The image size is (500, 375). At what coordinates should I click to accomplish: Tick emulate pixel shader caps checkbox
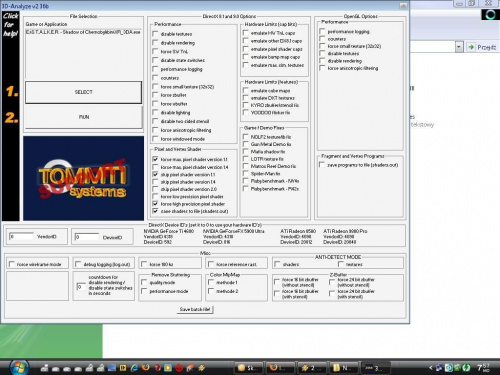pyautogui.click(x=246, y=49)
